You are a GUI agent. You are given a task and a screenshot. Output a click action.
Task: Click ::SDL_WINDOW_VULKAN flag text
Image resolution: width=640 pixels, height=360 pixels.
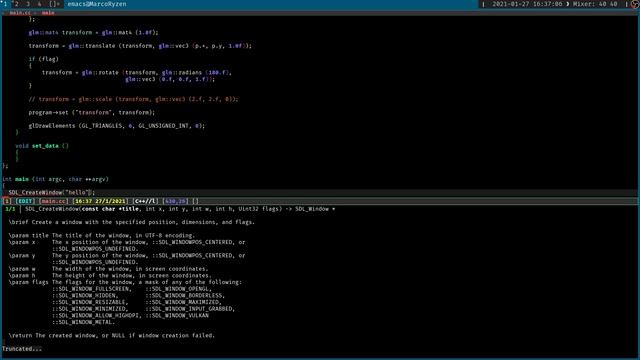177,316
